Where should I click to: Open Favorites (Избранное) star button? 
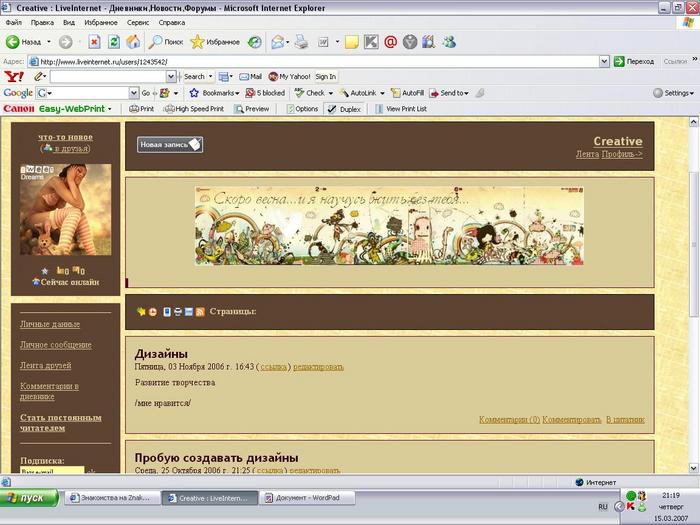click(x=214, y=42)
